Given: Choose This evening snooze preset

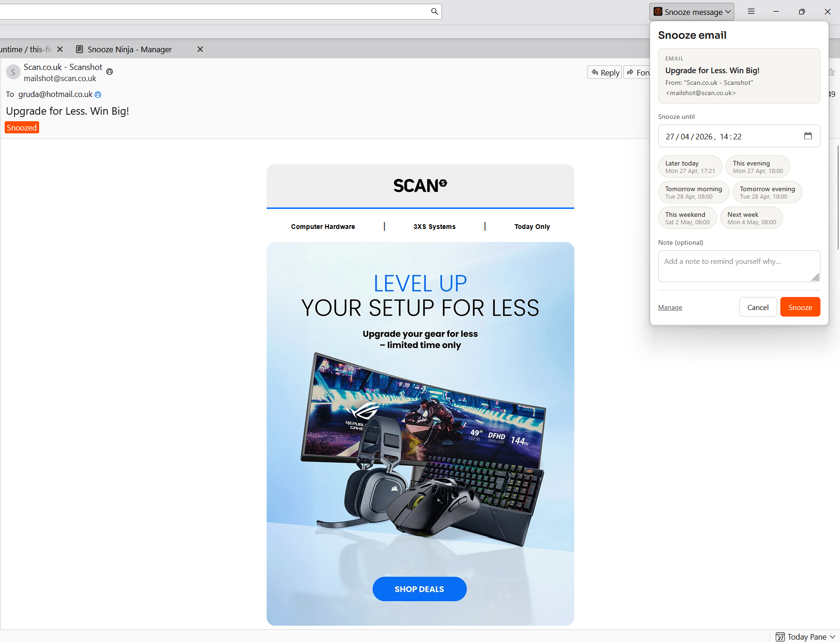Looking at the screenshot, I should [757, 166].
